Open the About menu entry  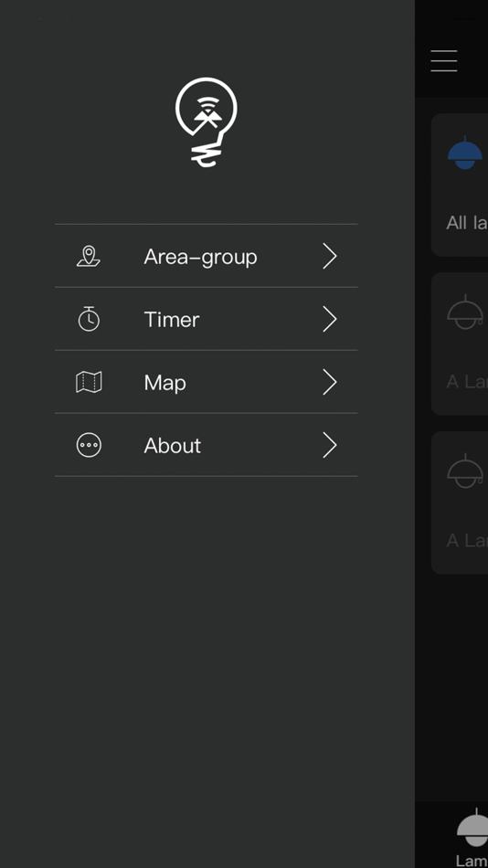click(x=206, y=445)
